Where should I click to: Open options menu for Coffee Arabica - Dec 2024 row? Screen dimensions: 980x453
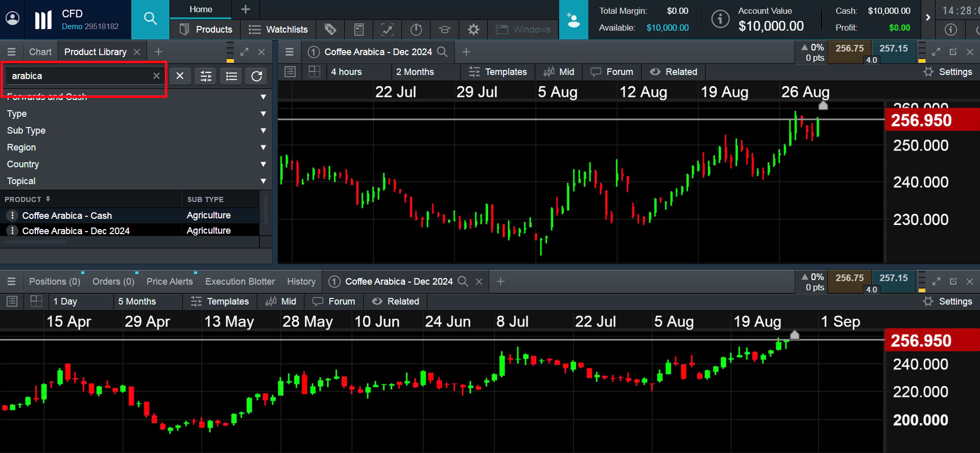(12, 231)
